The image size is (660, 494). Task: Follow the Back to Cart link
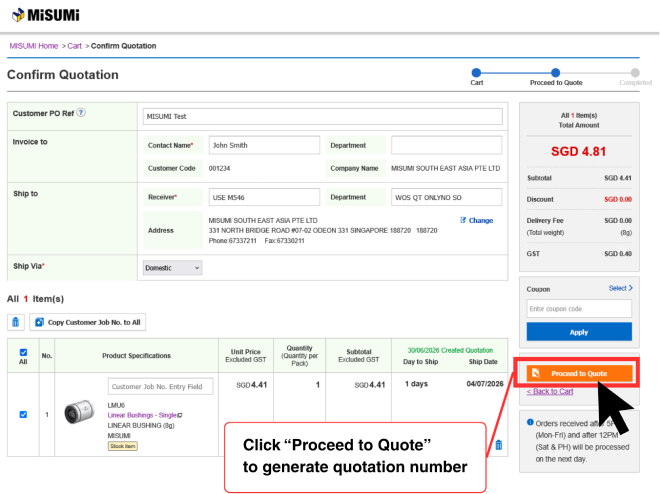click(x=550, y=391)
